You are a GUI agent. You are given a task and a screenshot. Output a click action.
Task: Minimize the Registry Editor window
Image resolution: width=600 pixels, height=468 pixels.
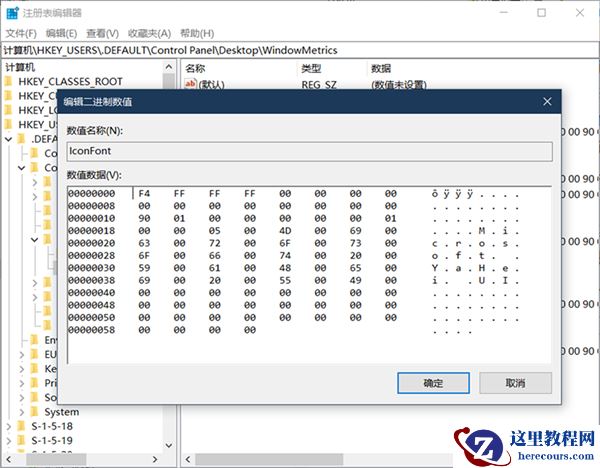504,13
